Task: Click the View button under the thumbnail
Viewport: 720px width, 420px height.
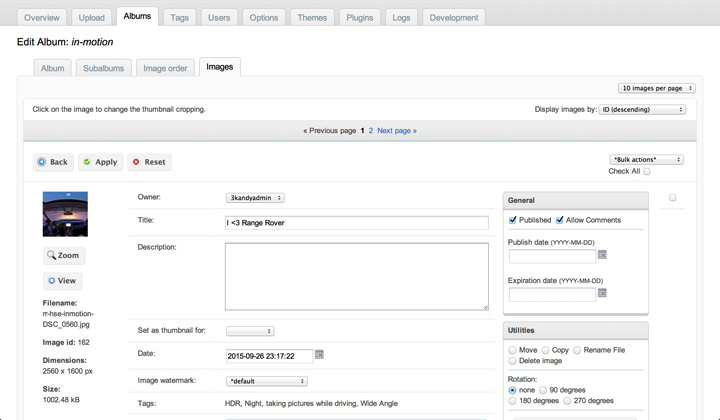Action: pos(64,281)
